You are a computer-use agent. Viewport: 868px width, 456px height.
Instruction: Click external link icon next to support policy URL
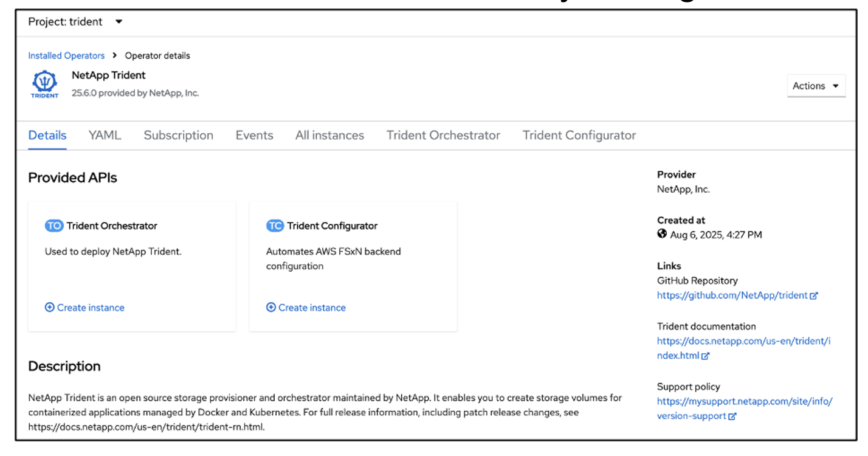point(732,416)
